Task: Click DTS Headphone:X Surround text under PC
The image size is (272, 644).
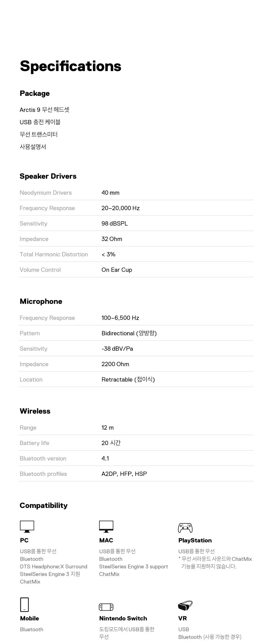Action: click(x=53, y=567)
